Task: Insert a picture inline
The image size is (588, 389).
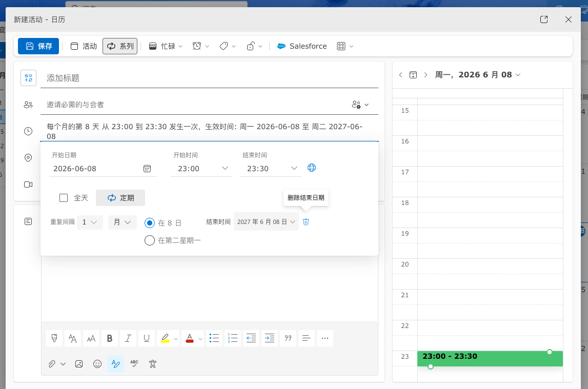Action: [x=79, y=364]
